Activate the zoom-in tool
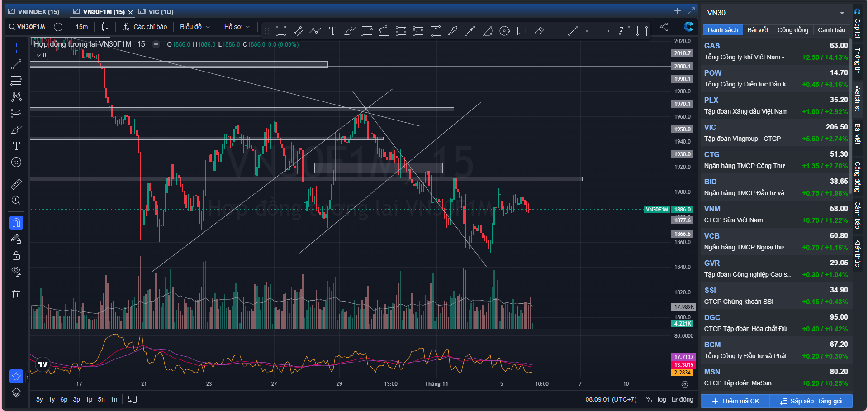 tap(16, 201)
